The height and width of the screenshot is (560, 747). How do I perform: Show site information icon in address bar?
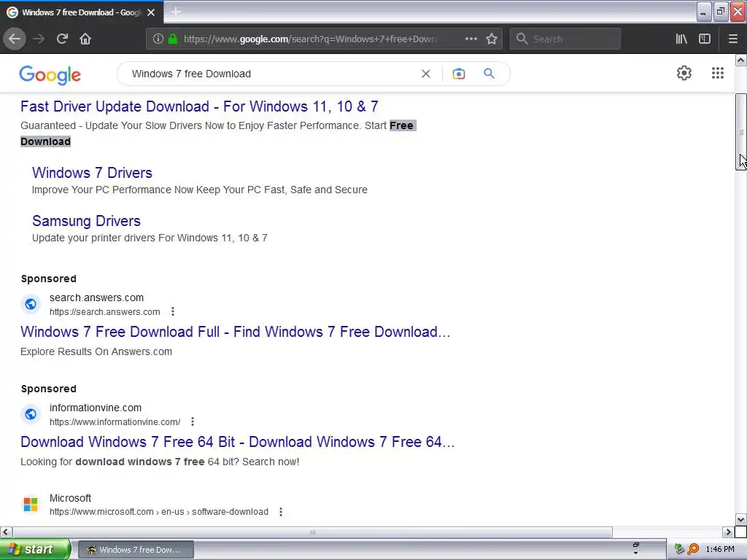pyautogui.click(x=158, y=39)
